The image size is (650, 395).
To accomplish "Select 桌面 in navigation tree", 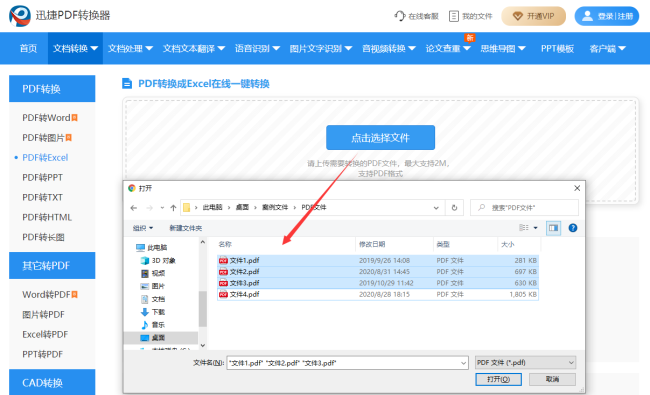I will pos(161,337).
